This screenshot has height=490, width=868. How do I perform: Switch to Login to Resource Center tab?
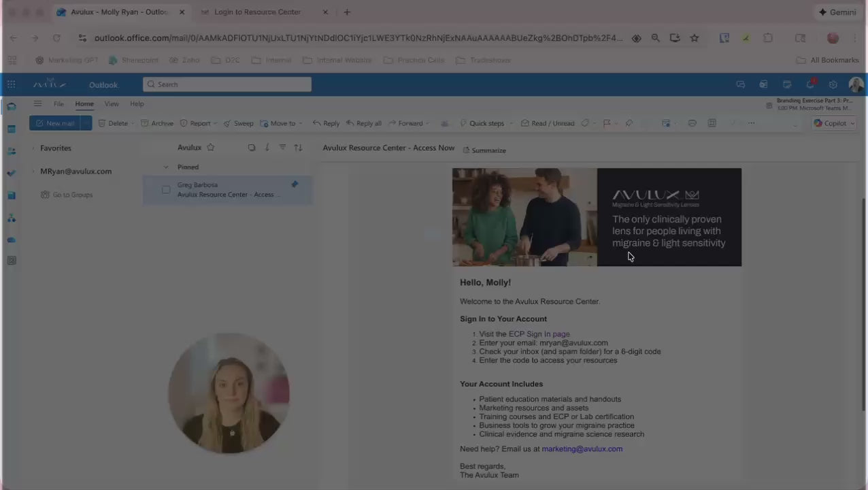[x=257, y=12]
